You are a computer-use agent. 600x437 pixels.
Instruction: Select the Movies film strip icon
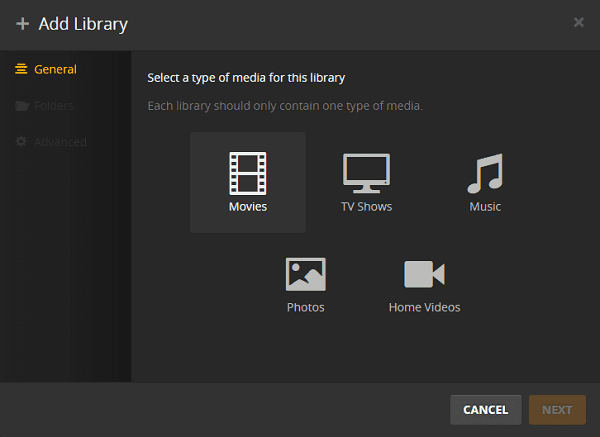tap(248, 173)
